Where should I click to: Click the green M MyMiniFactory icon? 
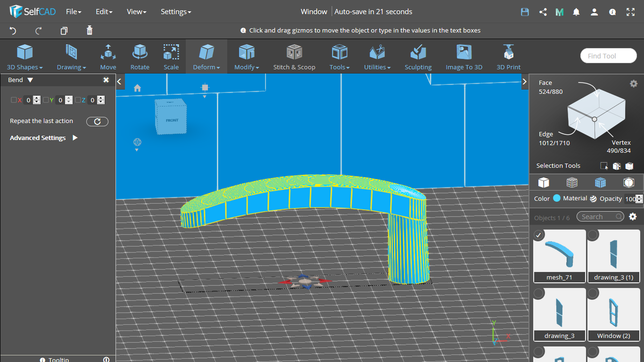click(x=560, y=12)
